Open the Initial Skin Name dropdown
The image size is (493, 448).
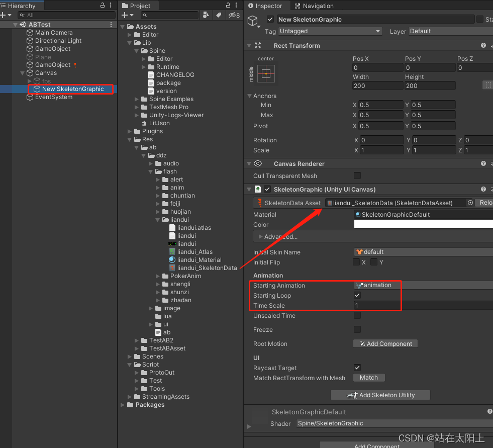[423, 252]
